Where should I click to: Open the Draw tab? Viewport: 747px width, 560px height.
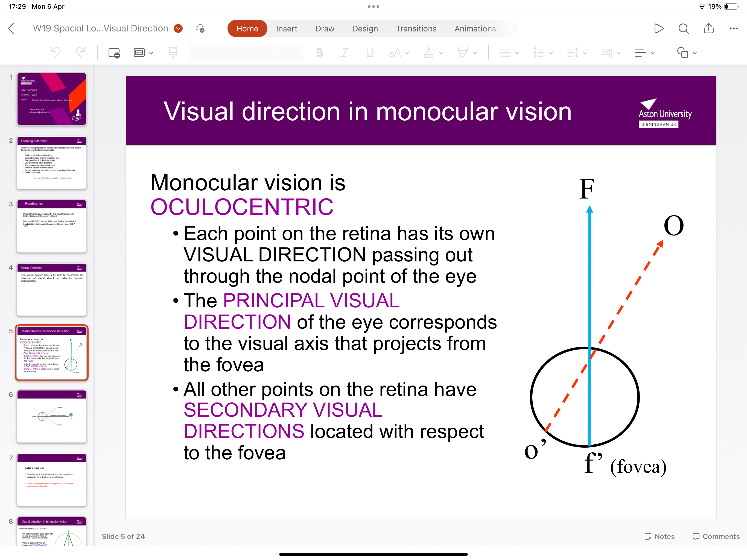325,28
